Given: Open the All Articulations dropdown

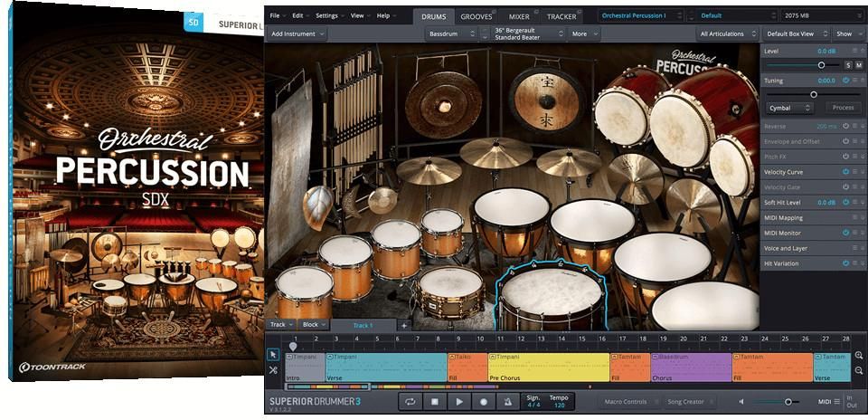Looking at the screenshot, I should (x=726, y=33).
